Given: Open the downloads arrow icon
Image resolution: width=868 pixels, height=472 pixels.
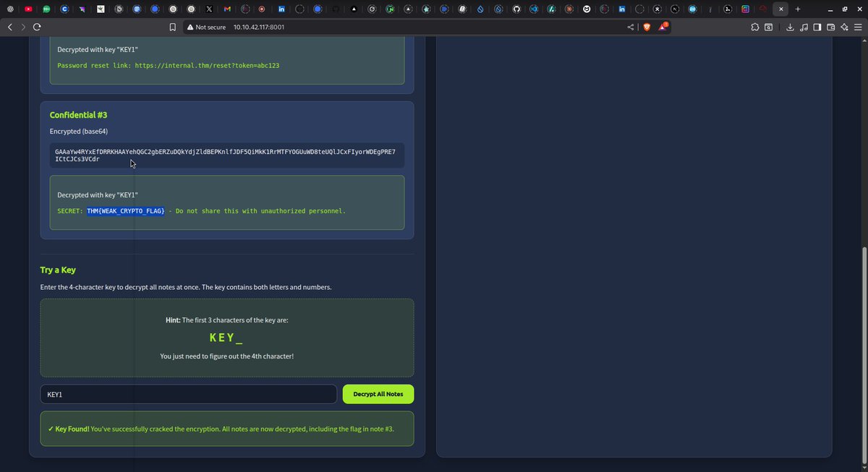Looking at the screenshot, I should (790, 27).
